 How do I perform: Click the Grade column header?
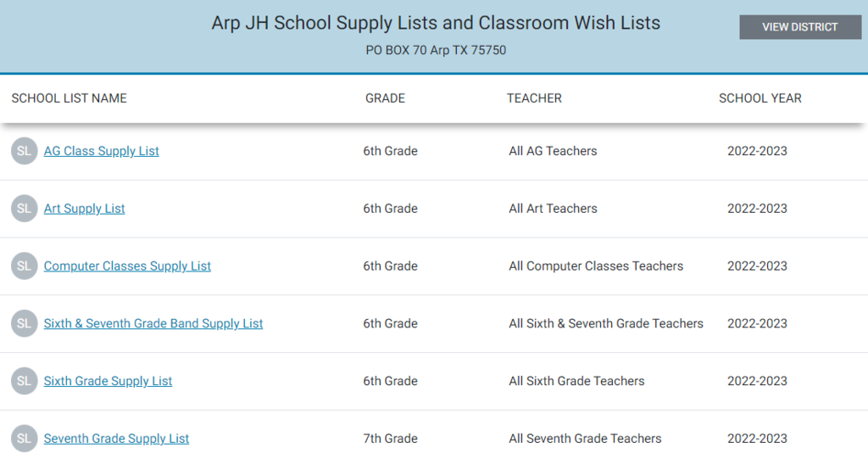pyautogui.click(x=386, y=98)
